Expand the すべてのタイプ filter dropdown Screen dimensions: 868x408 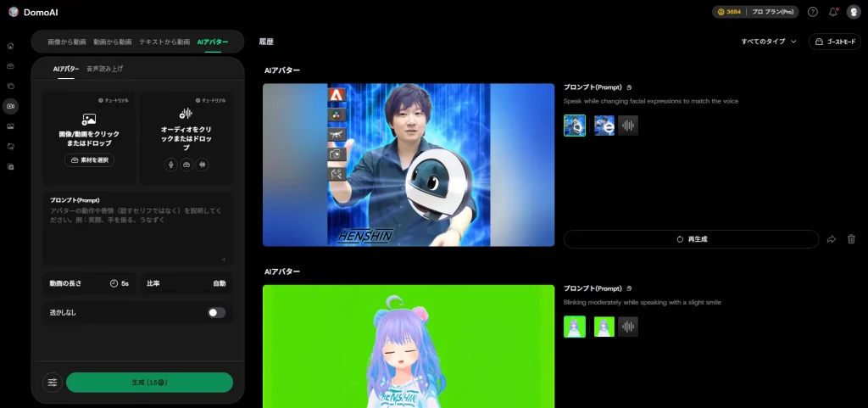[769, 42]
